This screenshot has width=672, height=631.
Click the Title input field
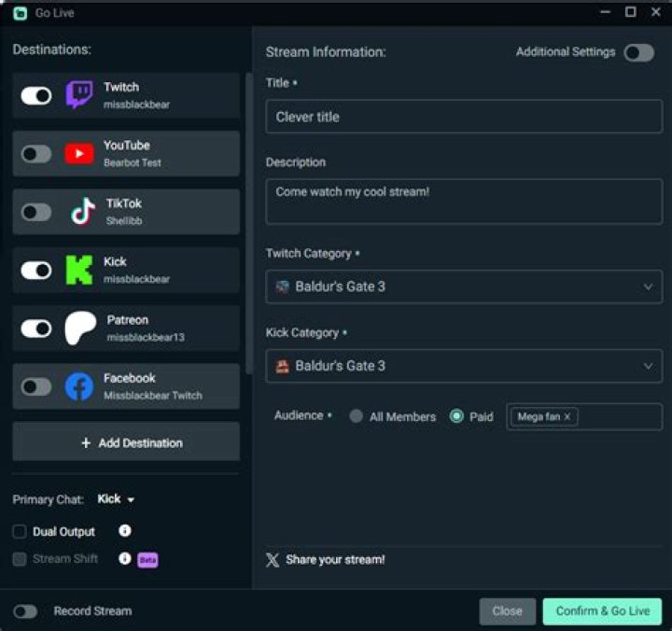pos(464,117)
